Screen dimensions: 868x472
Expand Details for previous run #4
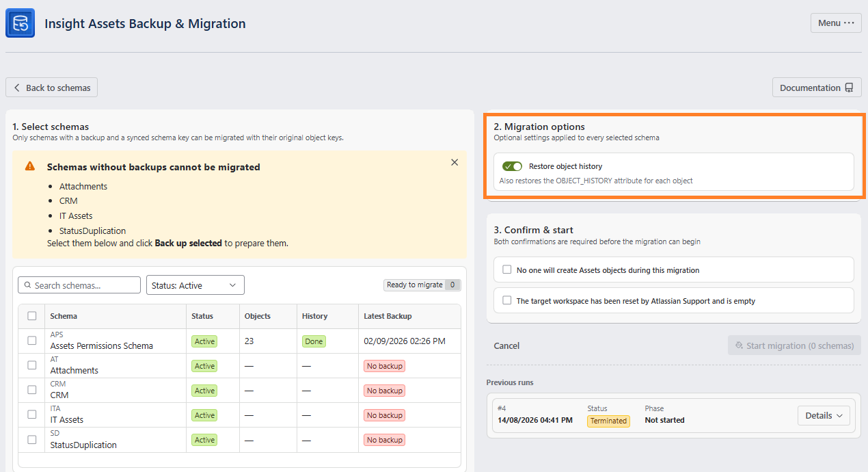point(824,416)
